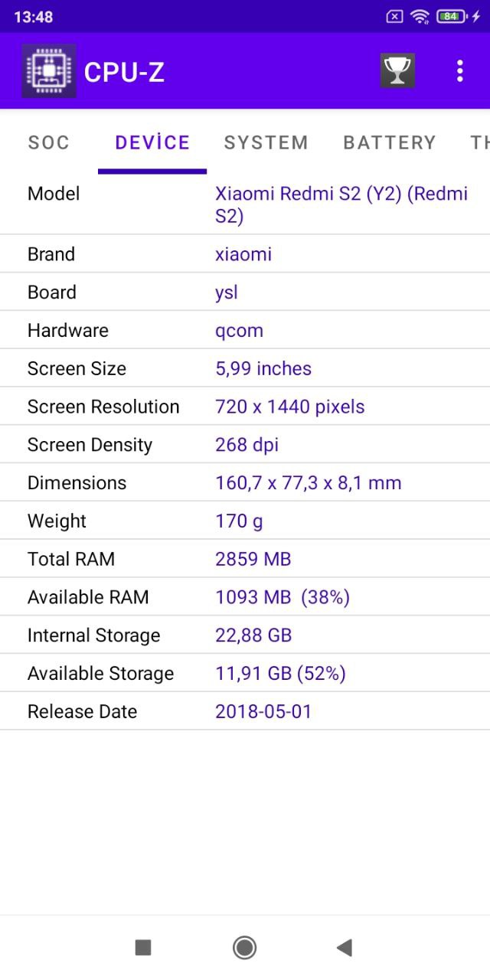Tap the Wi-Fi signal icon
Image resolution: width=490 pixels, height=980 pixels.
[419, 16]
